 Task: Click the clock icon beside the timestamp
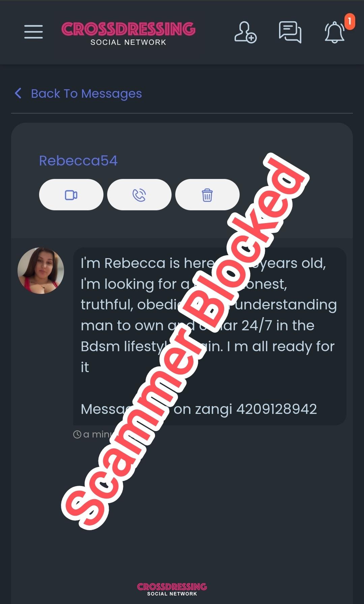(77, 434)
